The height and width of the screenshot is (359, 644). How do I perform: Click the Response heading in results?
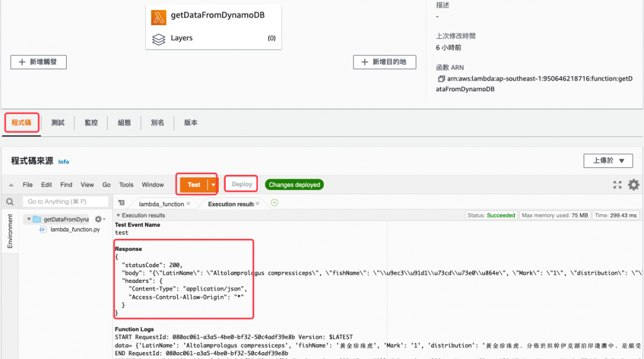click(128, 249)
